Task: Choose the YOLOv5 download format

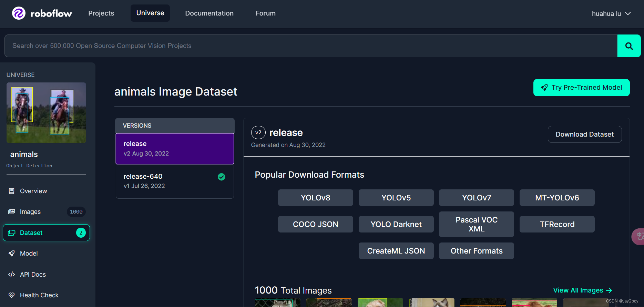Action: point(396,198)
